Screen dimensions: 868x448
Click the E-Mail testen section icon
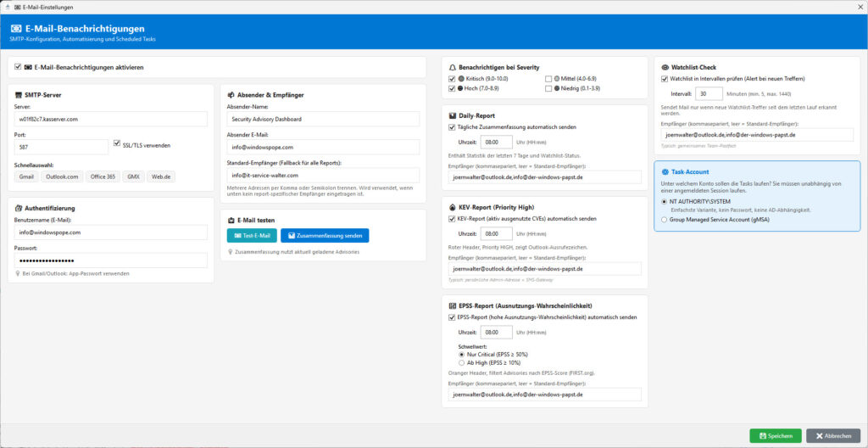231,220
